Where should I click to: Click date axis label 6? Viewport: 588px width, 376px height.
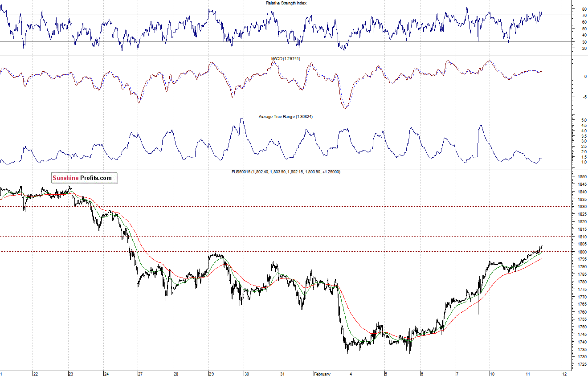(x=422, y=374)
